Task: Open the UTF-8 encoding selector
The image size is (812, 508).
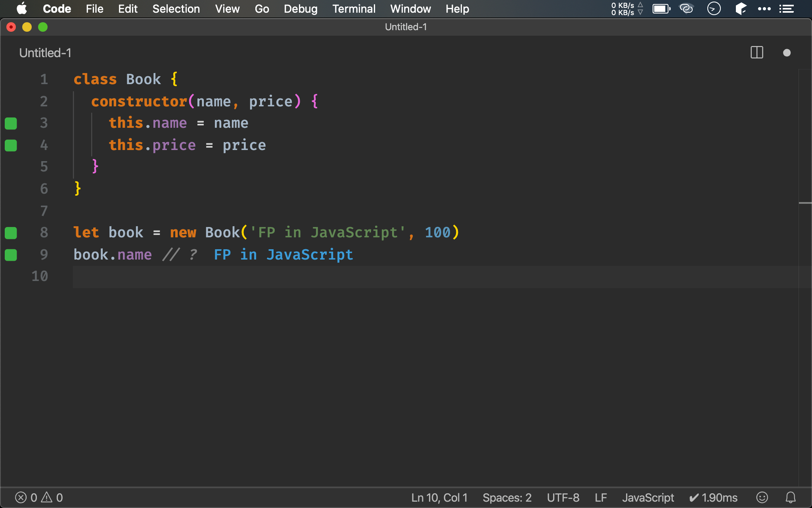Action: coord(563,497)
